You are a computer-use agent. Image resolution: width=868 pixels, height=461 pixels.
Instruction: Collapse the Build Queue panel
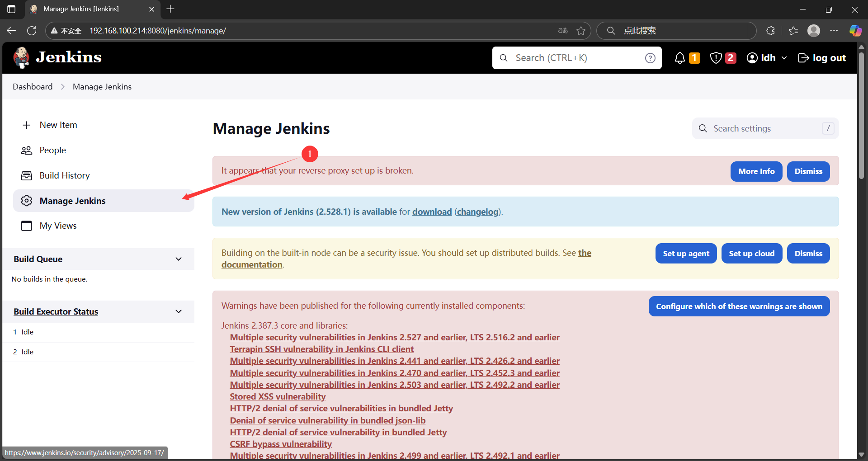tap(179, 259)
